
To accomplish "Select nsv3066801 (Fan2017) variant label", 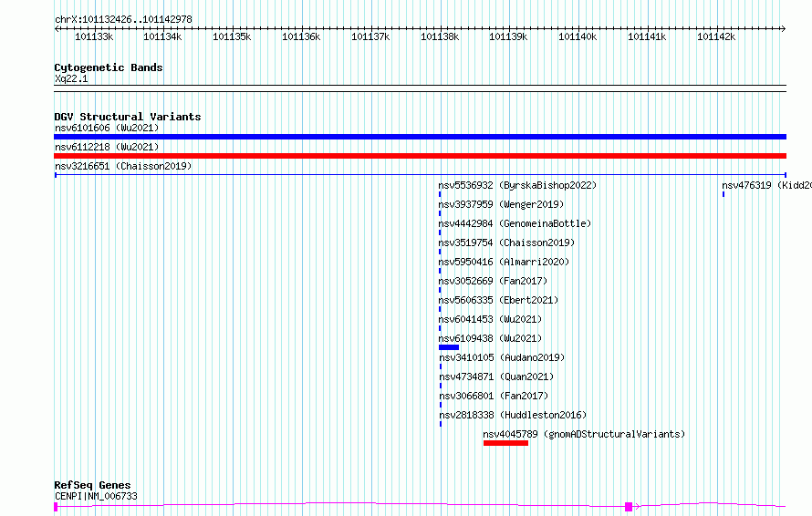I will coord(494,396).
